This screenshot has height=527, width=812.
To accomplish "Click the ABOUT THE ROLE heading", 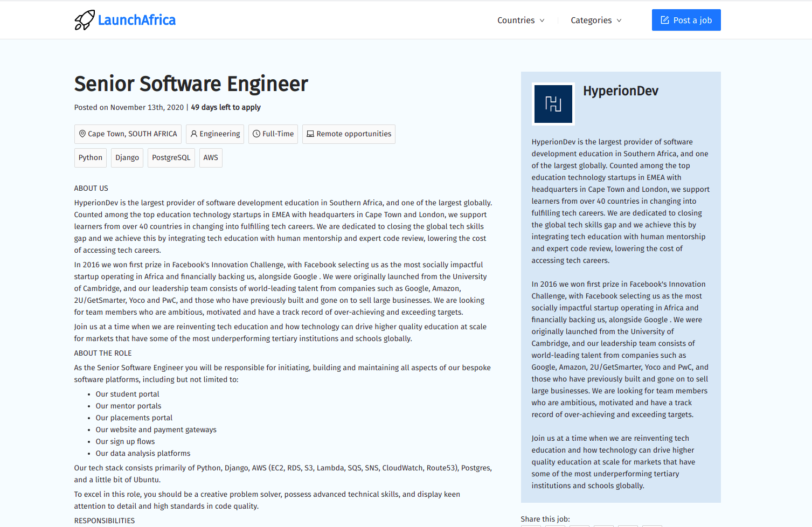I will tap(103, 353).
